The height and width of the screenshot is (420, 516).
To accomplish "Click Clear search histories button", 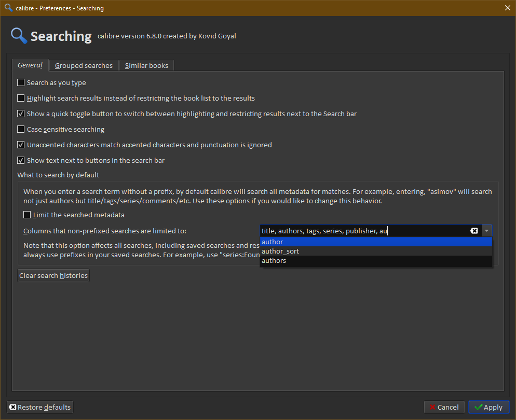I will 53,275.
